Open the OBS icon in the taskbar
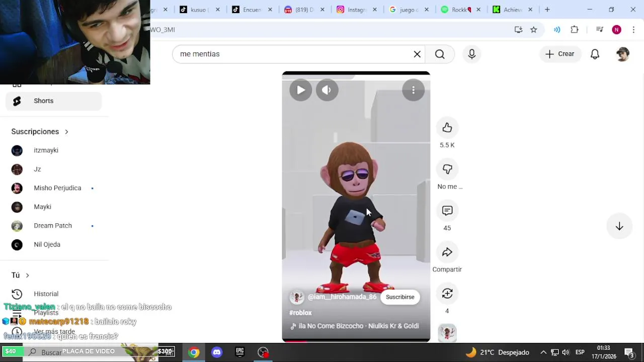 point(263,352)
